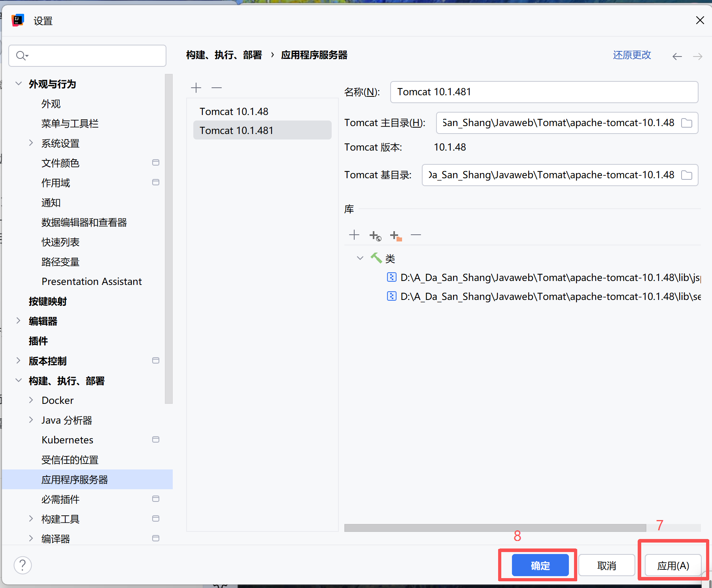Expand the Docker node
Screen dimensions: 712x588
pyautogui.click(x=31, y=400)
